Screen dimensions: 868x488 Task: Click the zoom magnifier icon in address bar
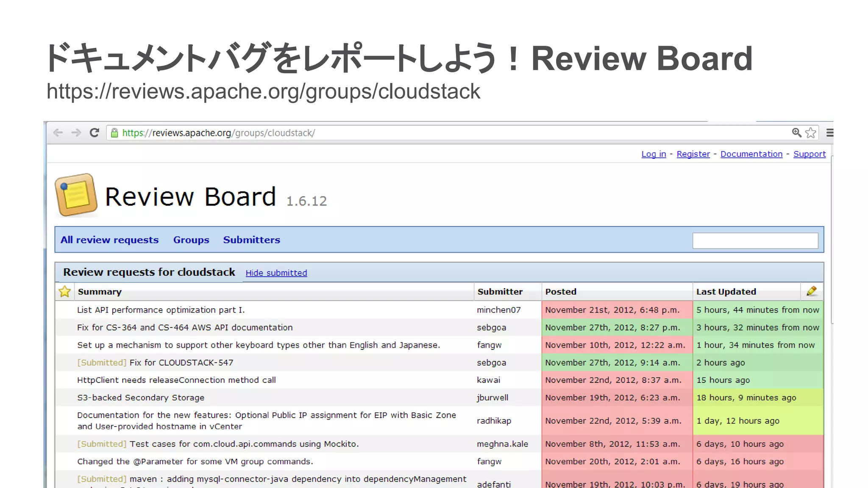(796, 133)
